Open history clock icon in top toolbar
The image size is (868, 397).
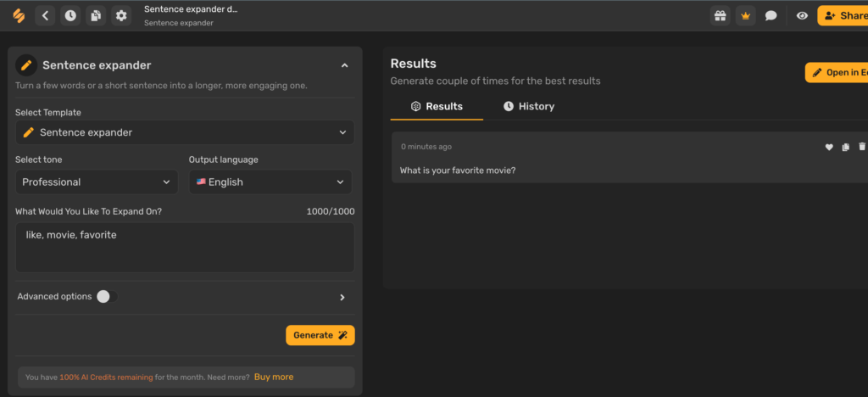(x=70, y=15)
